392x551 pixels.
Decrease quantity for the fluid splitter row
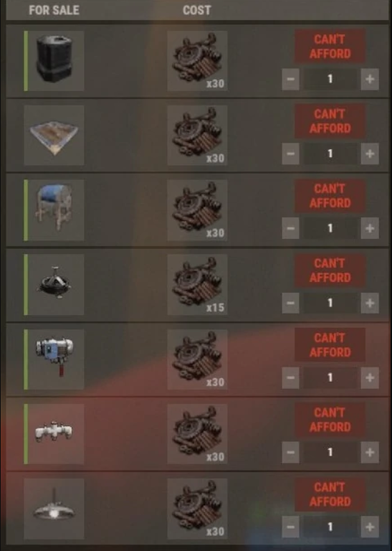[290, 452]
